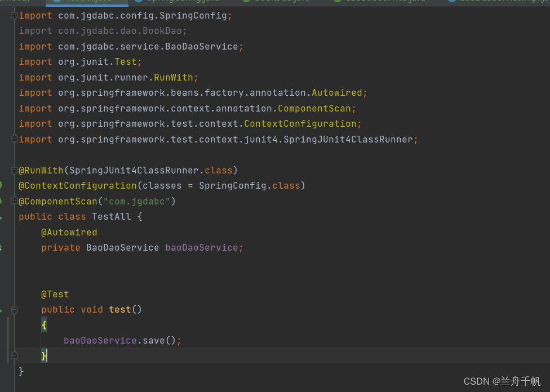Toggle fold marker beside @ComponentScan annotation
Image resolution: width=550 pixels, height=392 pixels.
coord(15,201)
